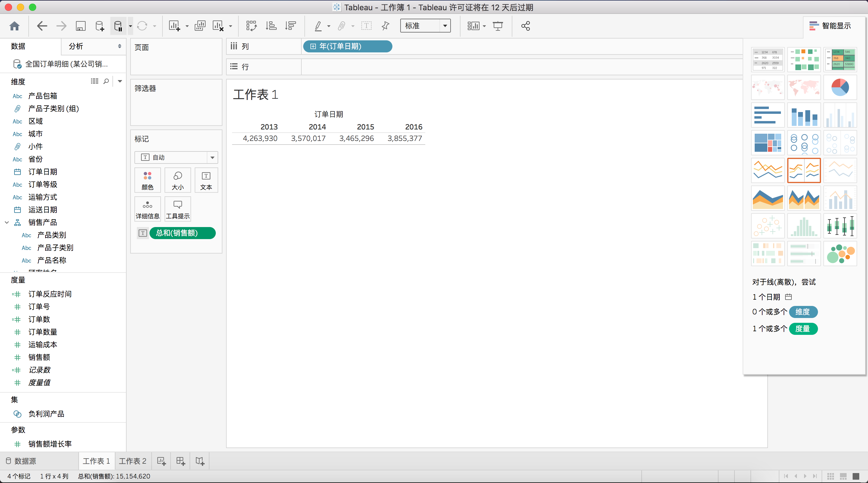Open highlight options dropdown arrow
This screenshot has height=483, width=868.
pos(329,26)
